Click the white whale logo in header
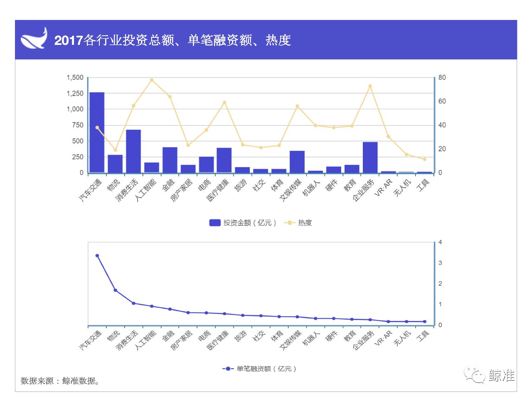This screenshot has height=399, width=532. [34, 38]
